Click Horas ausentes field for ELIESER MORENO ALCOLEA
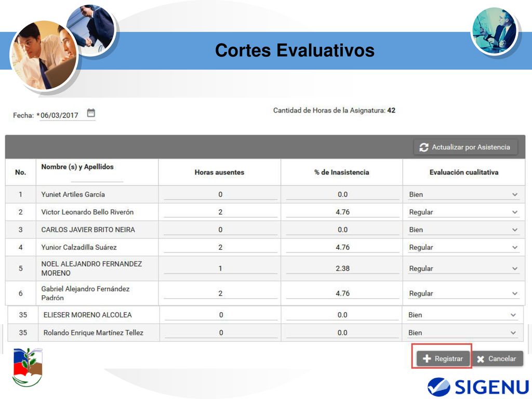This screenshot has width=532, height=399. (221, 315)
